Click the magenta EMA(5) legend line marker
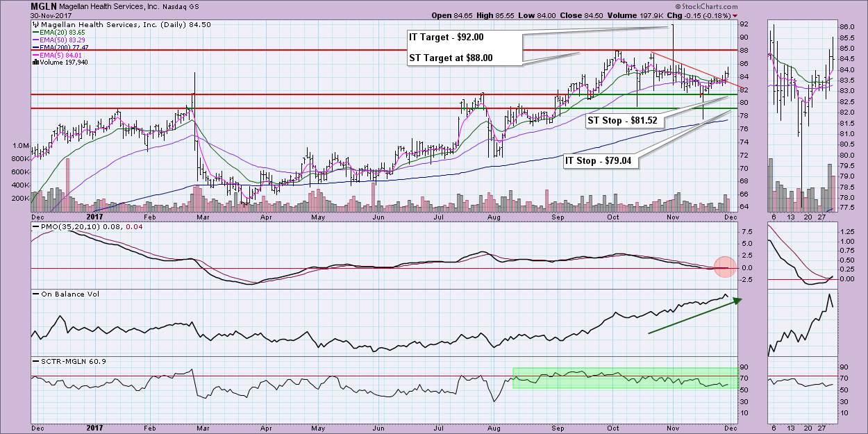 tap(35, 56)
